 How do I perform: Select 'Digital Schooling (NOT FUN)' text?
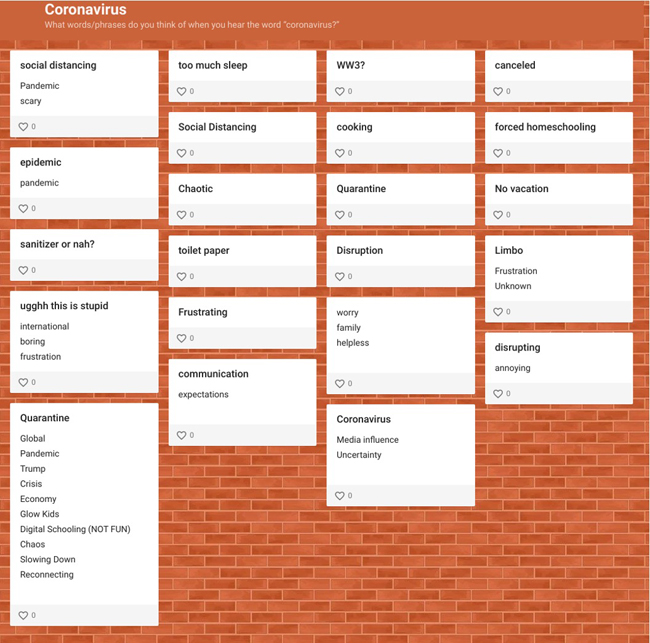tap(75, 529)
